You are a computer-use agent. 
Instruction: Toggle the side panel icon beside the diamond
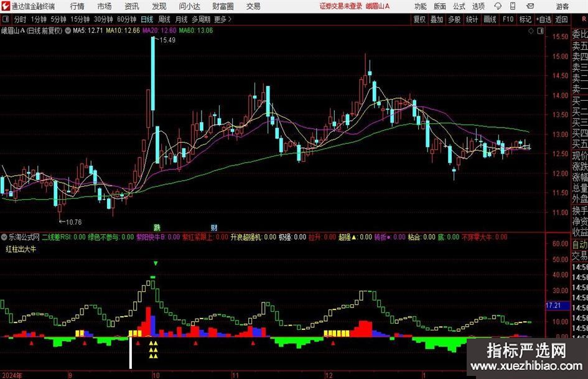point(538,30)
